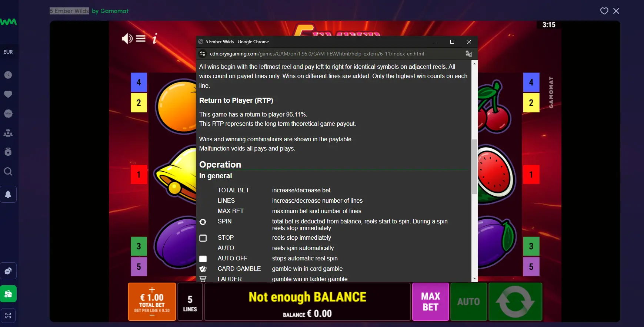This screenshot has width=644, height=327.
Task: Maximize the help popup window
Action: 452,42
